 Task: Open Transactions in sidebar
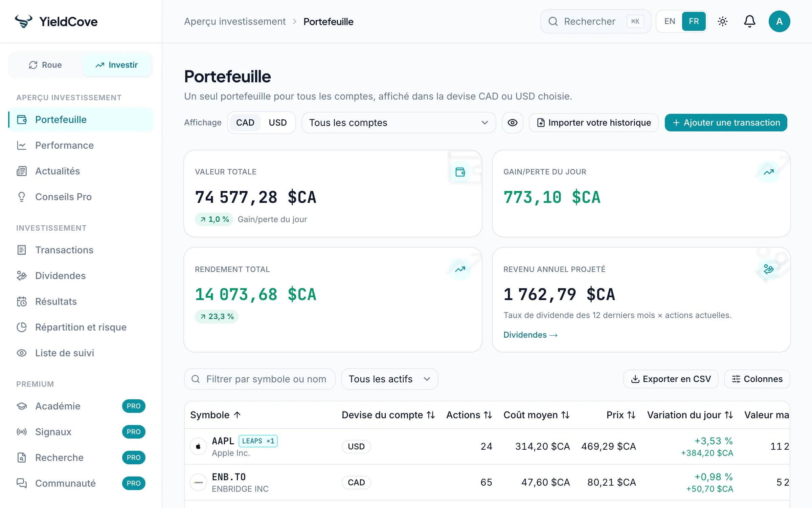pos(81,250)
